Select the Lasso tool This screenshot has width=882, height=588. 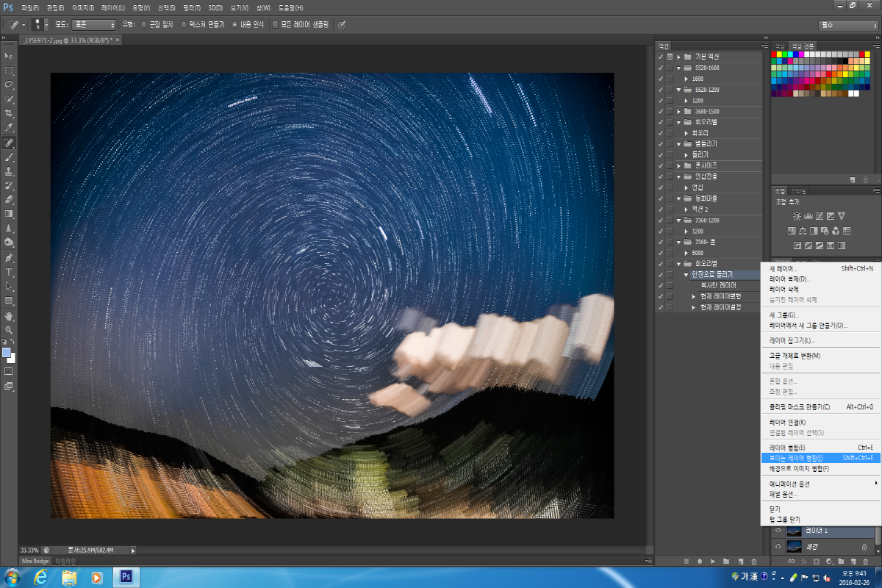[x=10, y=85]
